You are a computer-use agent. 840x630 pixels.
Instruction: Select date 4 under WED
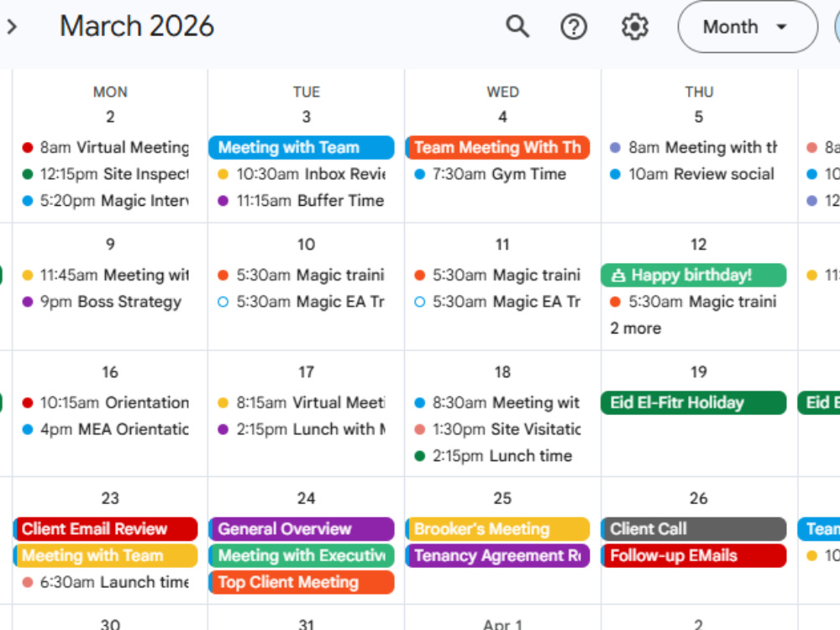pos(502,116)
